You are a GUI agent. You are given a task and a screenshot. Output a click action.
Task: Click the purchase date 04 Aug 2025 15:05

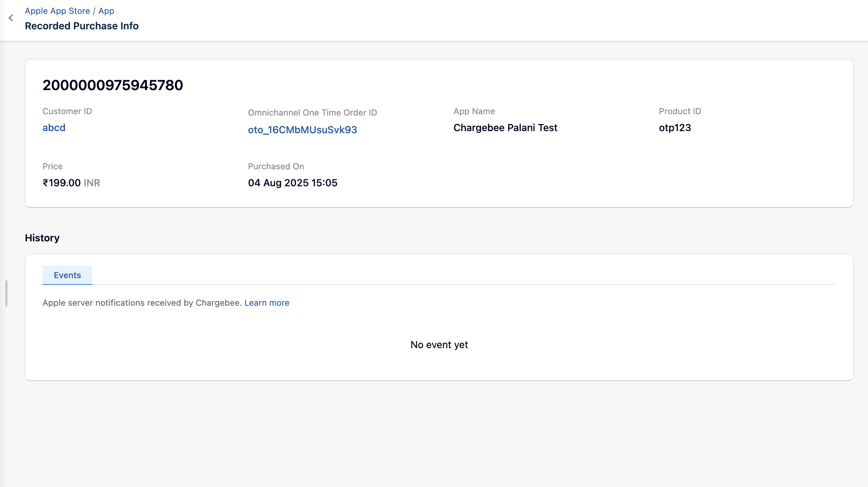coord(293,183)
